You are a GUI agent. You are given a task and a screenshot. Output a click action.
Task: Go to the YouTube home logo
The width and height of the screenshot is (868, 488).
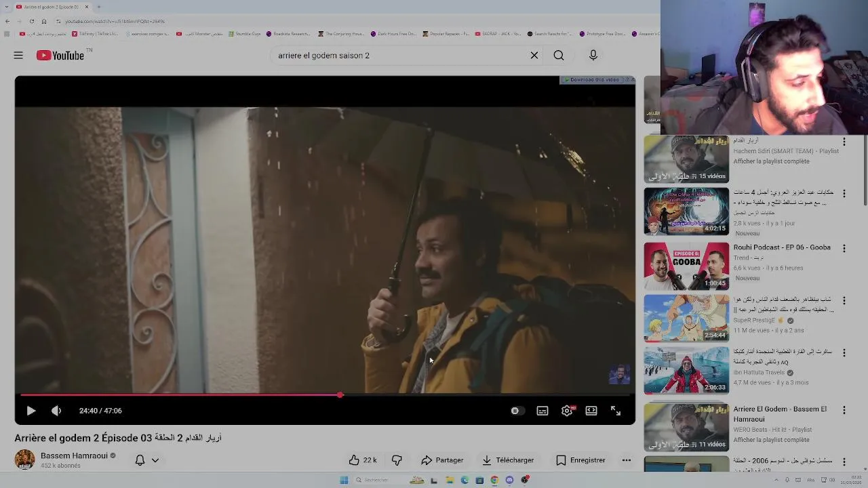pos(60,56)
